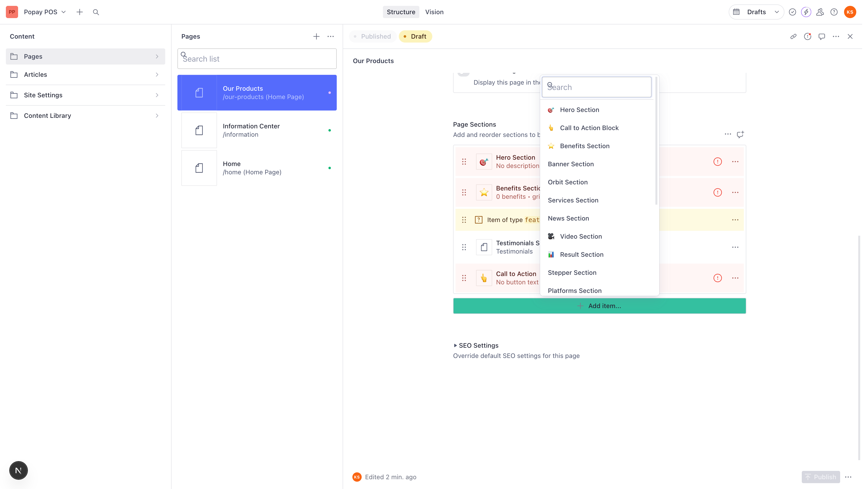Open publish options ellipsis at bottom
Image resolution: width=868 pixels, height=489 pixels.
[848, 477]
